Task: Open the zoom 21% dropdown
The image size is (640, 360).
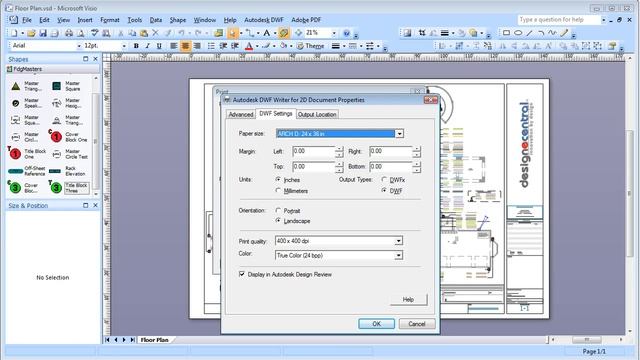Action: pyautogui.click(x=334, y=33)
